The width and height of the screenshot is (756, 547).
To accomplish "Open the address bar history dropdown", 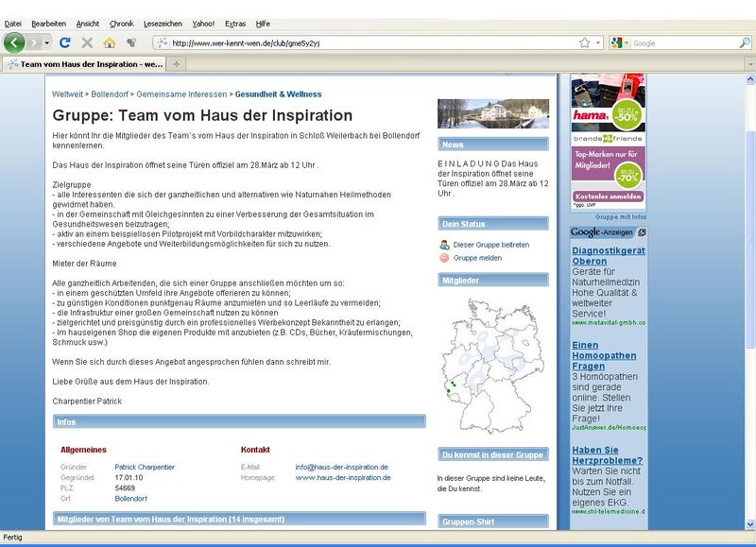I will [x=598, y=43].
